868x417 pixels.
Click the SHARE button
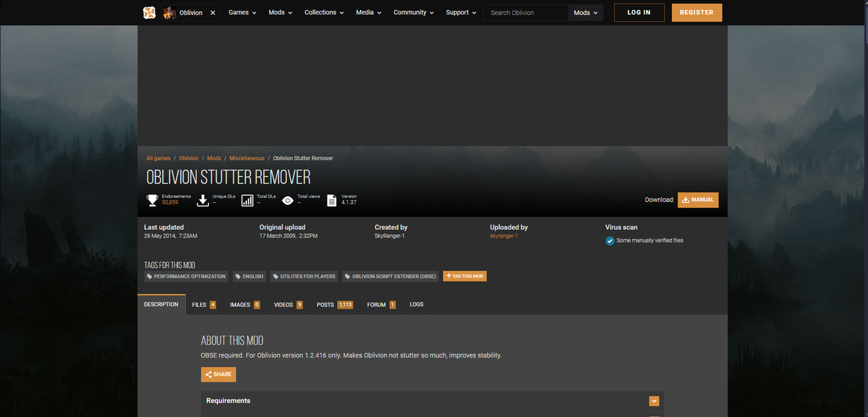218,374
